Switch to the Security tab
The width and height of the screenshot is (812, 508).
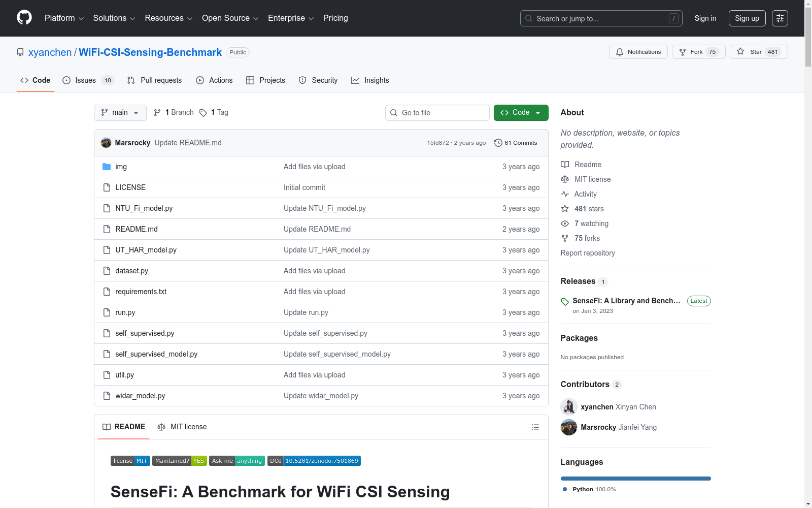pyautogui.click(x=318, y=80)
